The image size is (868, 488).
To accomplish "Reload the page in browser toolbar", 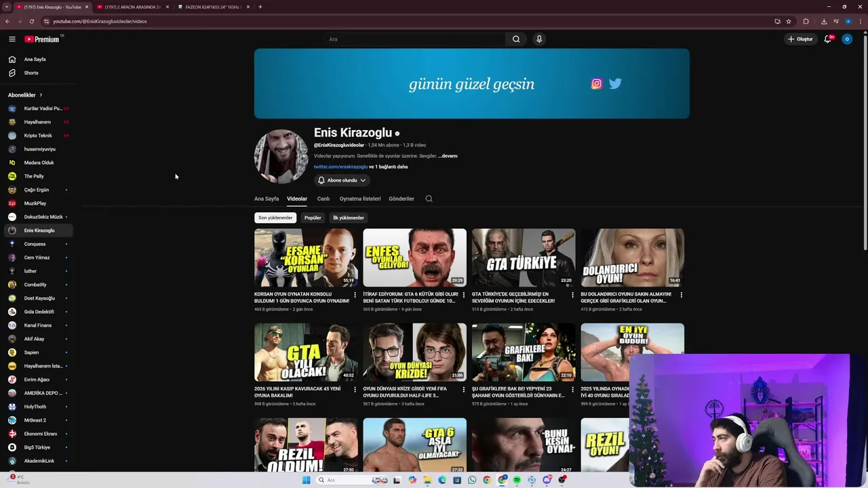I will coord(31,22).
